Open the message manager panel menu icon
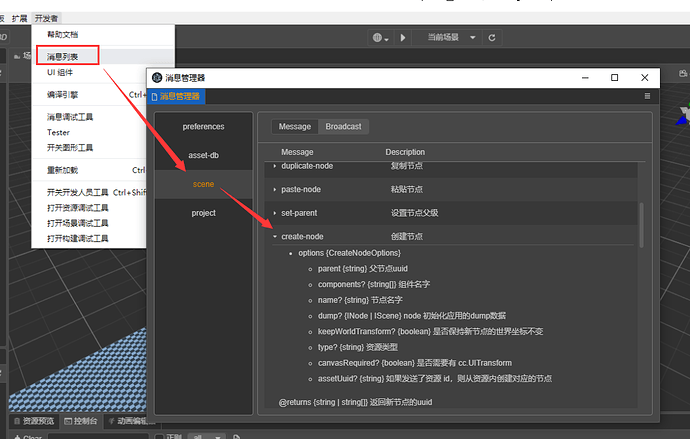This screenshot has width=690, height=439. click(x=647, y=96)
